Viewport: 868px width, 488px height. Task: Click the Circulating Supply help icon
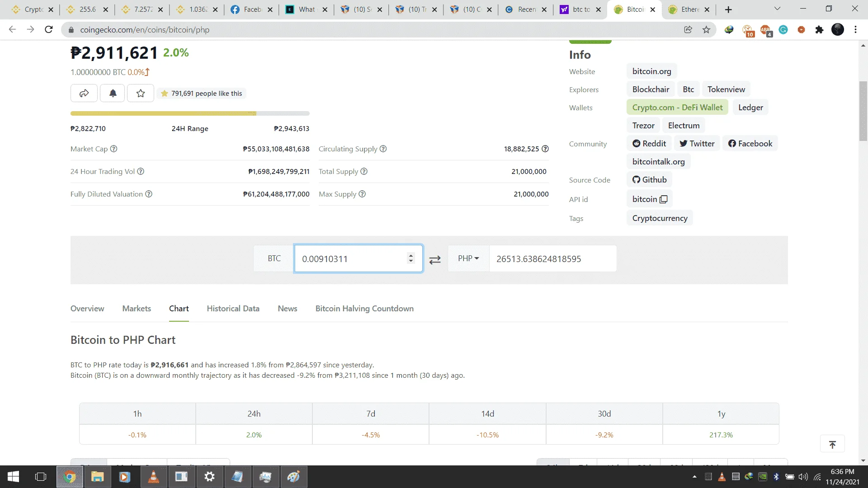(x=383, y=149)
